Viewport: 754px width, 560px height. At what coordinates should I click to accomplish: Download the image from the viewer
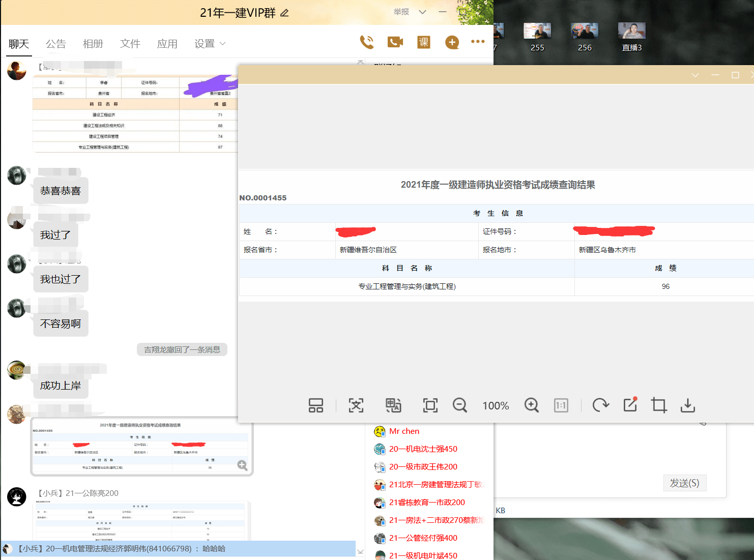tap(687, 405)
